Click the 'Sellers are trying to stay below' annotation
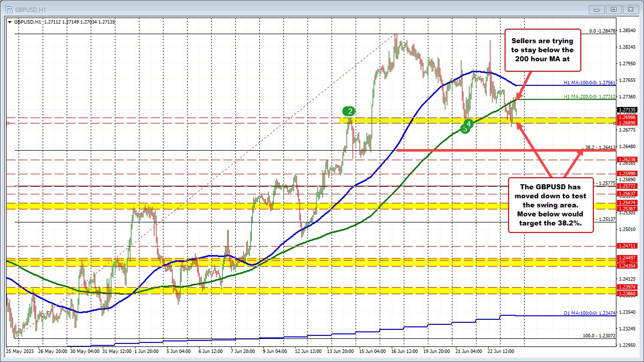This screenshot has height=362, width=644. 543,50
